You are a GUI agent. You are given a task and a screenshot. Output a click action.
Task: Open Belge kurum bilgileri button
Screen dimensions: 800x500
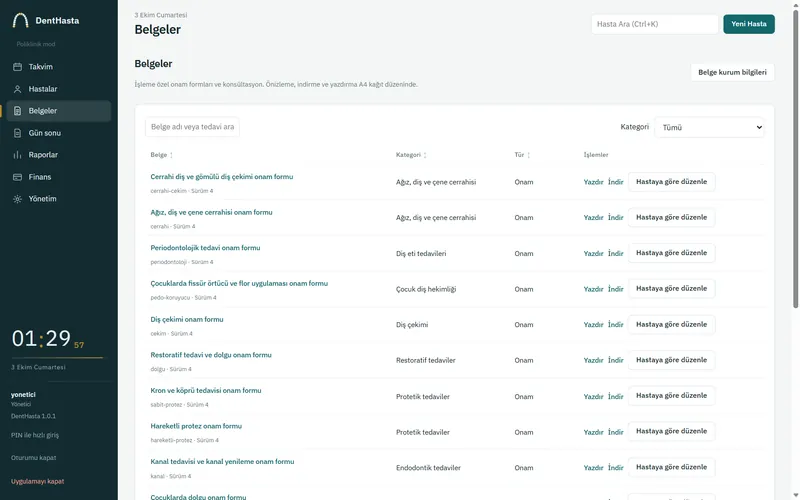(732, 72)
